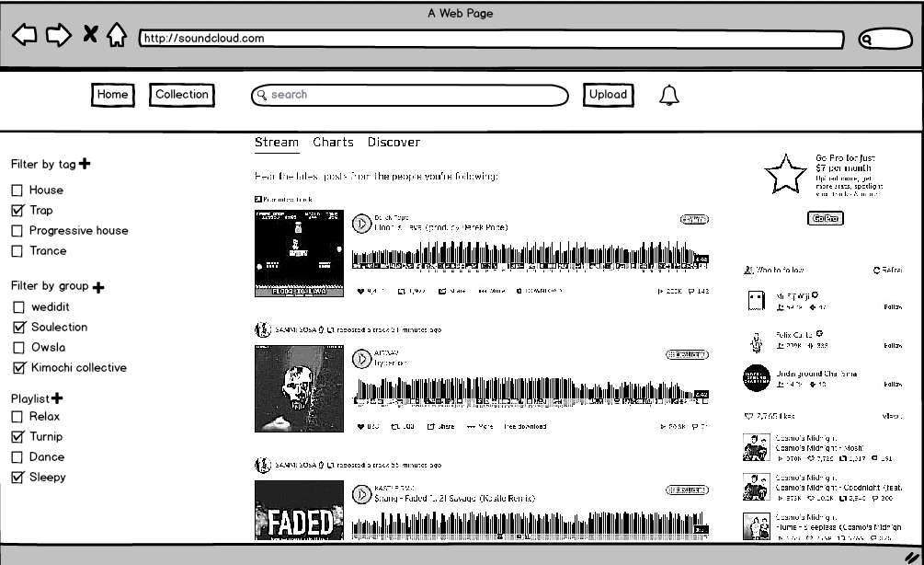Go to the Discover tab
The image size is (924, 565).
tap(394, 142)
